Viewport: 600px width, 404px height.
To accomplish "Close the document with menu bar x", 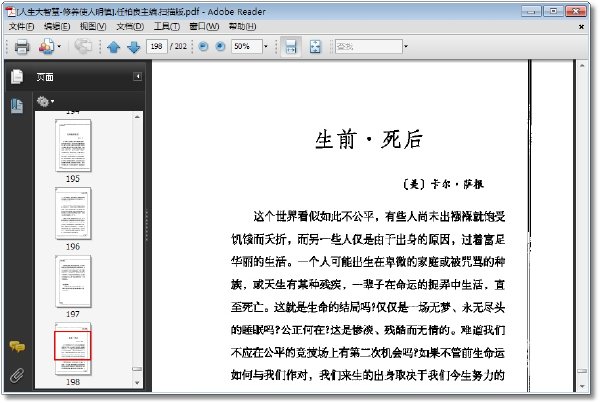I will pyautogui.click(x=581, y=27).
